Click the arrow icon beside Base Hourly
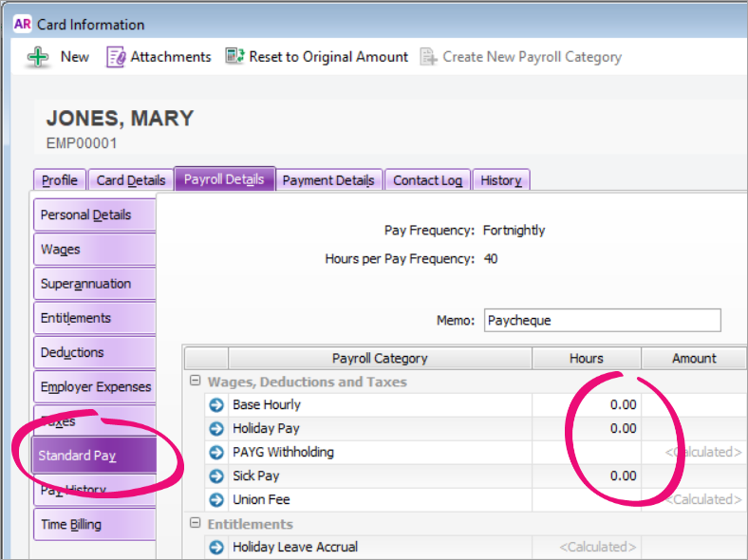Image resolution: width=748 pixels, height=560 pixels. (216, 405)
